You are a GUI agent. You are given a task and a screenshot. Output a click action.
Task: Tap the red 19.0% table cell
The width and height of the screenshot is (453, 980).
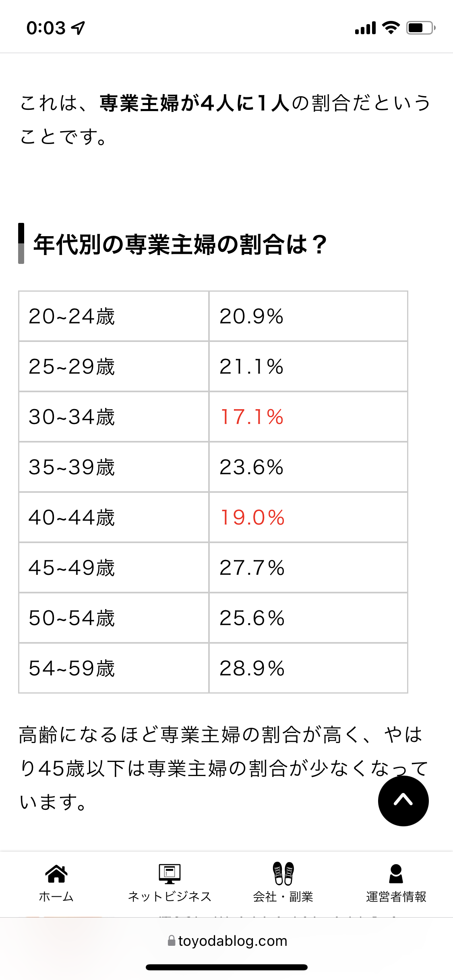click(x=308, y=517)
